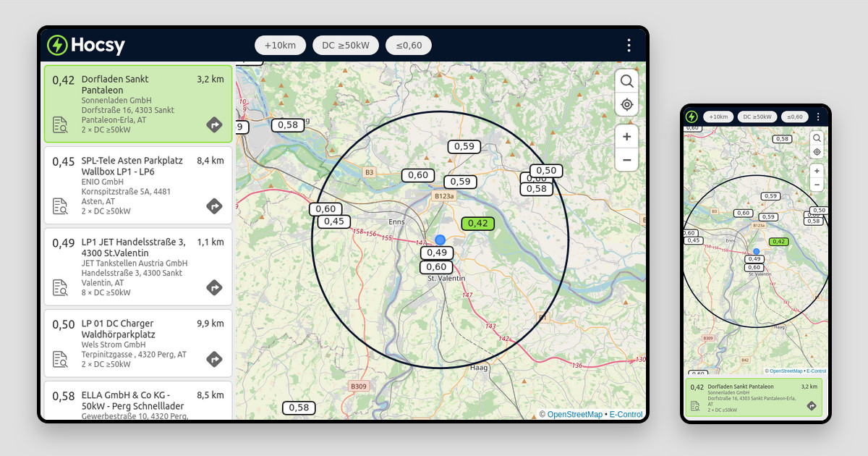
Task: Select the SPL-Tele Asten Parkplatz Wallbox card
Action: point(138,185)
